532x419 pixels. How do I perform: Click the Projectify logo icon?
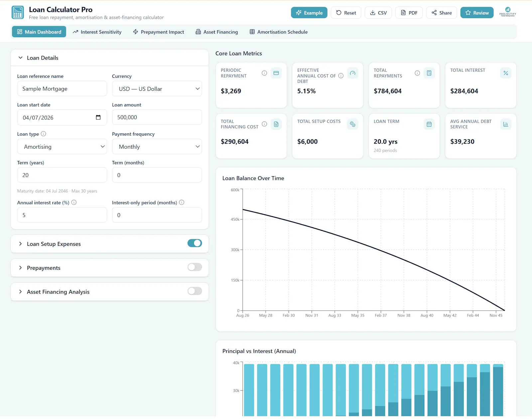[508, 11]
